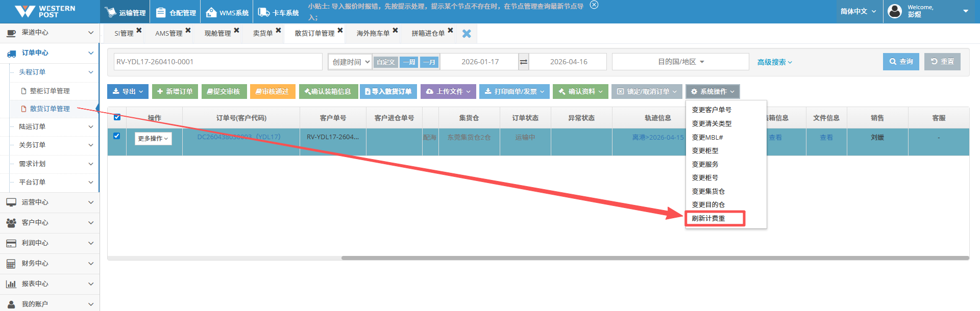Click the date range swap arrows icon
Viewport: 980px width, 311px height.
point(524,62)
